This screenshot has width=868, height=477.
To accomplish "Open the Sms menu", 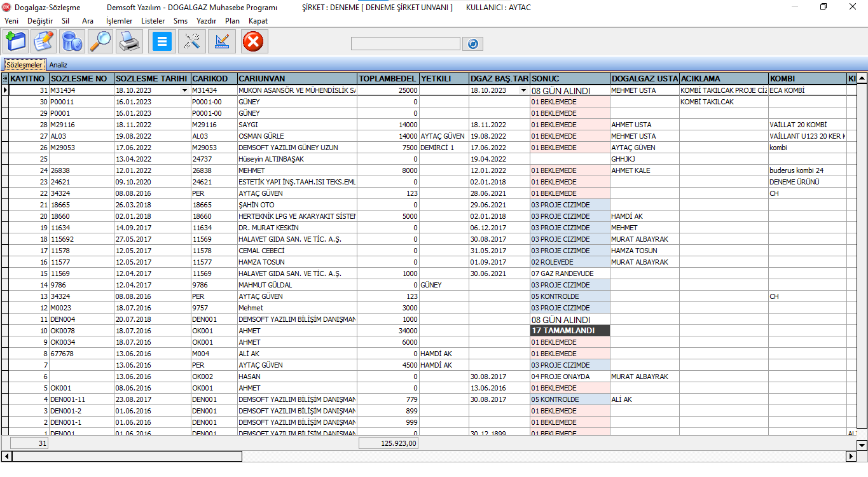I will (x=181, y=21).
